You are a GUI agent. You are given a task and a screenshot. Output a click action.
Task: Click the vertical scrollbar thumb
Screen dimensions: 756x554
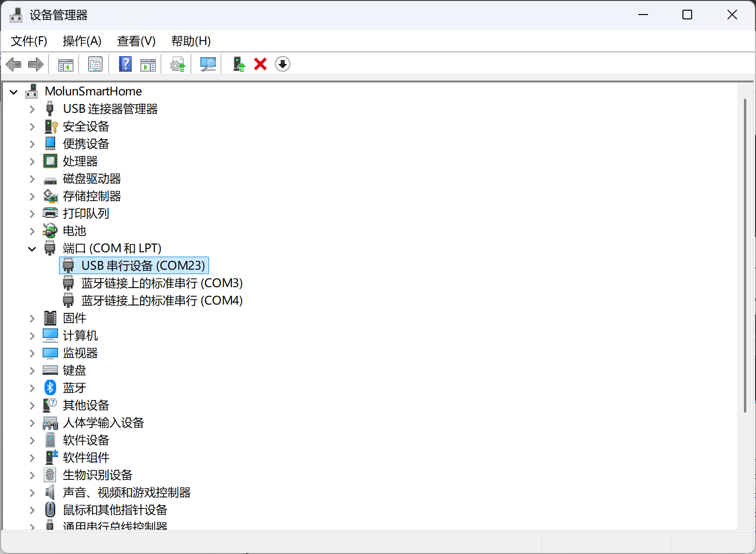coord(745,255)
